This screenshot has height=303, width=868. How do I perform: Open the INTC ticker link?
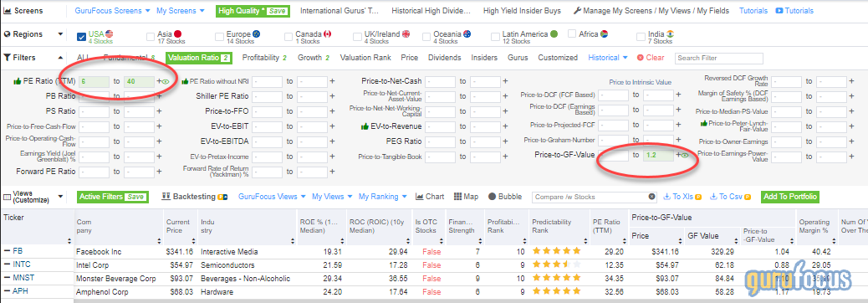pyautogui.click(x=22, y=264)
